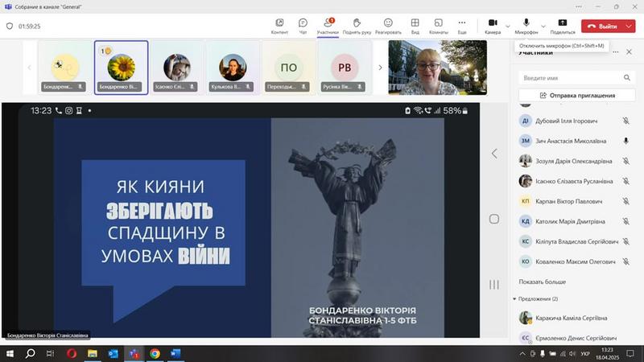The width and height of the screenshot is (644, 362).
Task: Open the Еще more options menu
Action: 462,27
